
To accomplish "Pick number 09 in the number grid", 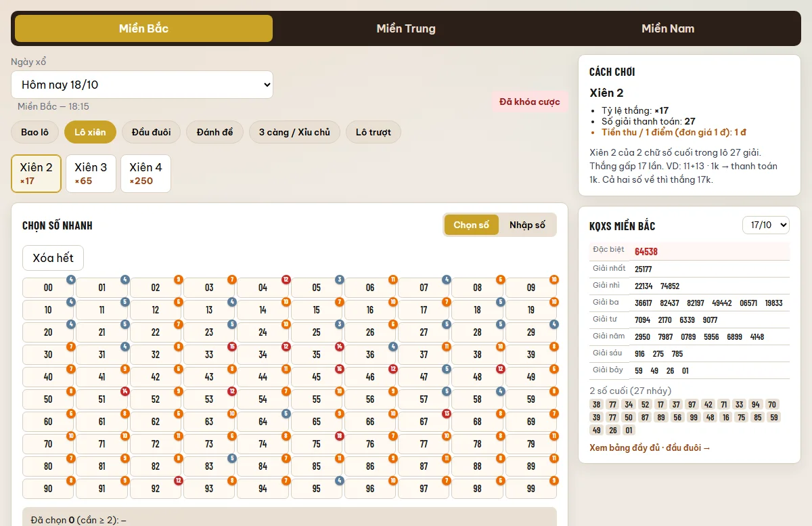I will (x=531, y=288).
